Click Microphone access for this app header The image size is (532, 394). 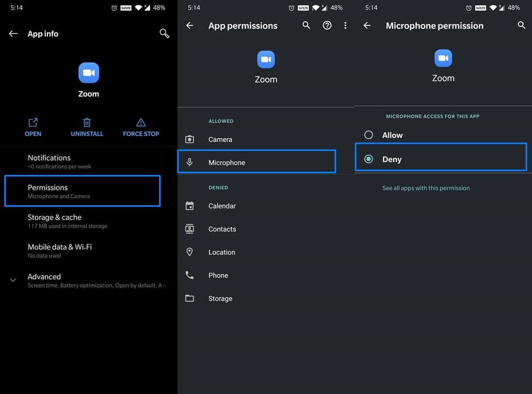[x=433, y=116]
